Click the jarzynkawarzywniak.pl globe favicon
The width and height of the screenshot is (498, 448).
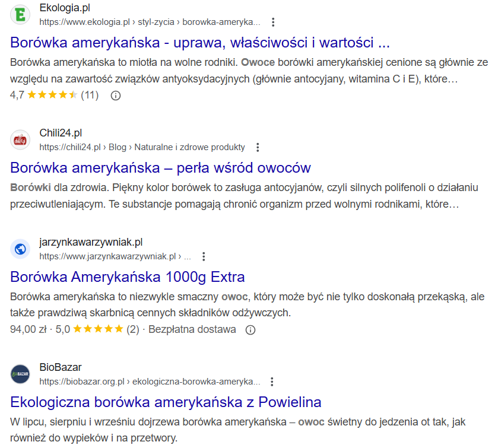click(x=20, y=249)
